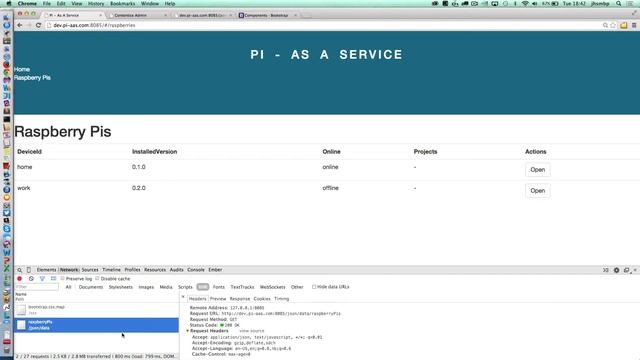This screenshot has width=640, height=360.
Task: Check the Hide data URLs checkbox
Action: 314,287
